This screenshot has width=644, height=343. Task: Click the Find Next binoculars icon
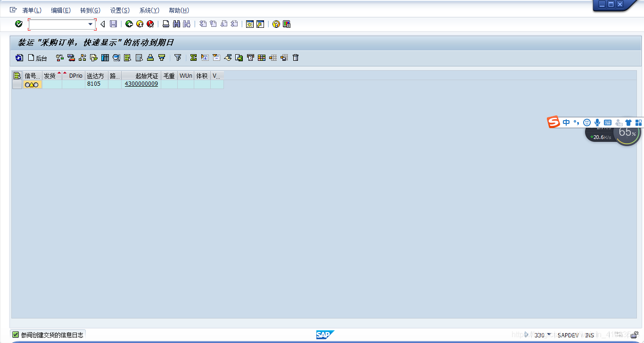point(187,24)
